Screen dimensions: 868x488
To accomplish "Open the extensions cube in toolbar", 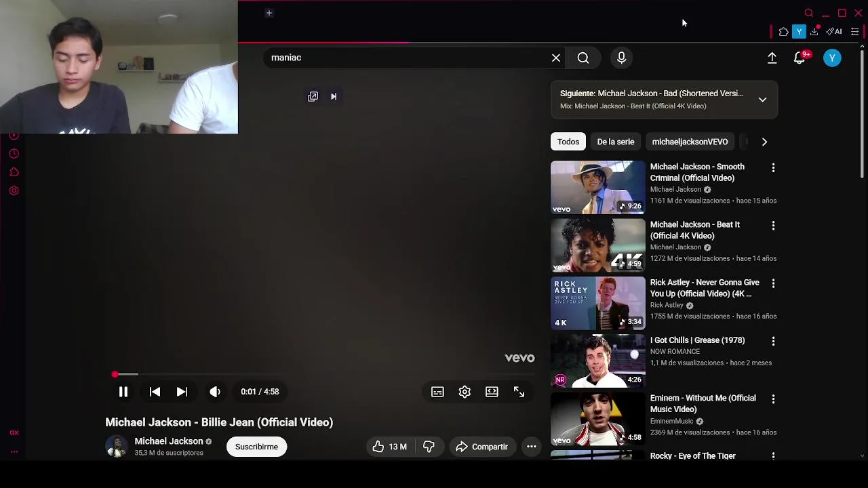I will click(783, 32).
